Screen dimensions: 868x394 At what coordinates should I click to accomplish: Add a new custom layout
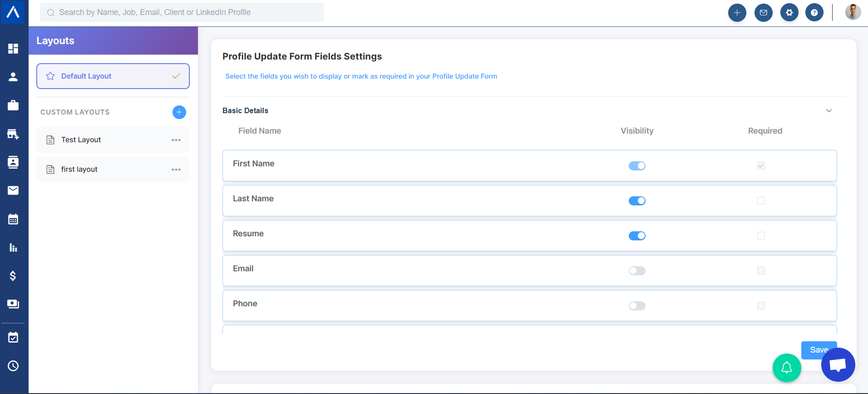[x=179, y=112]
